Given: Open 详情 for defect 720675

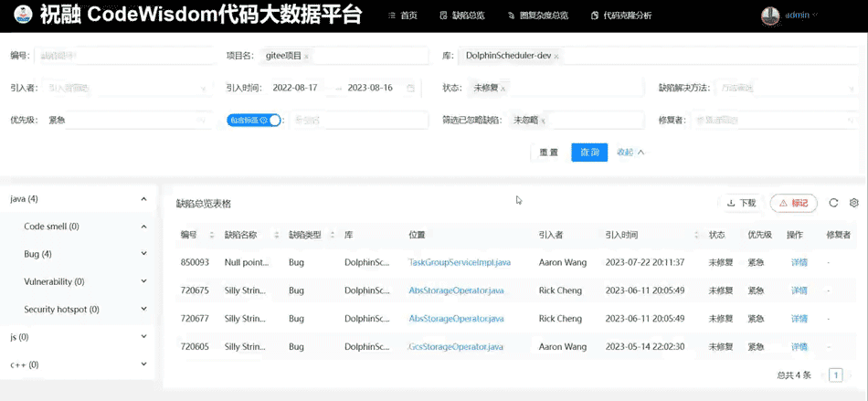Looking at the screenshot, I should click(799, 290).
